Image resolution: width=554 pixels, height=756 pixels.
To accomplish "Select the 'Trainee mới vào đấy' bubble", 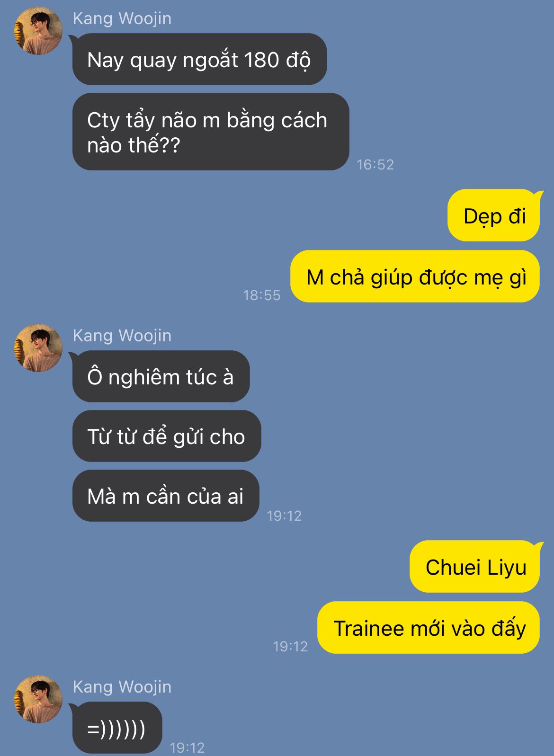I will click(429, 628).
